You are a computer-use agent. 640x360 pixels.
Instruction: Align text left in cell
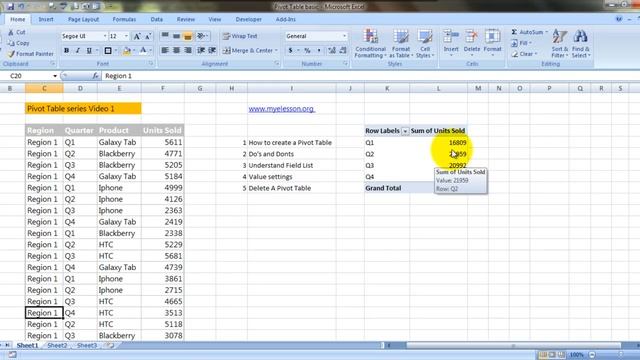click(x=165, y=50)
